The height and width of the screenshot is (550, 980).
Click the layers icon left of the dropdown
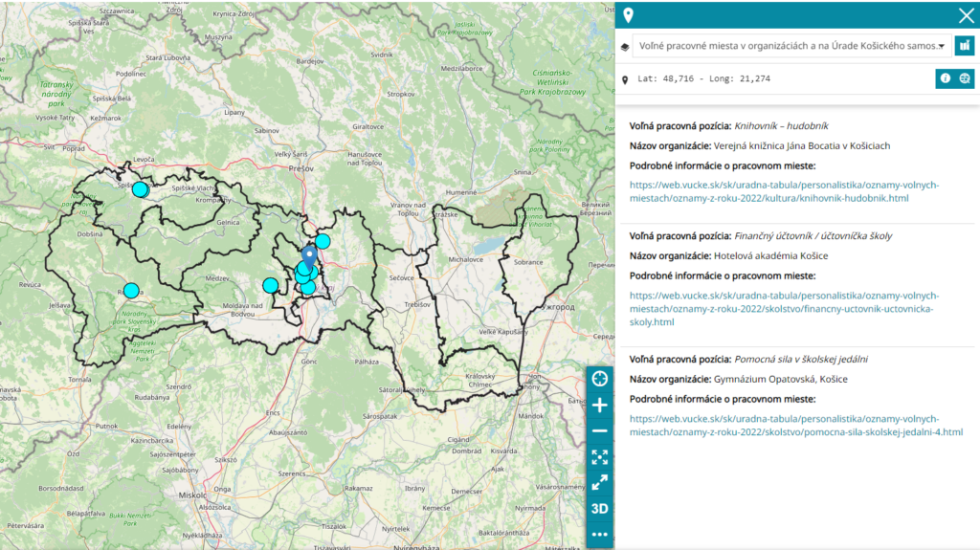625,47
